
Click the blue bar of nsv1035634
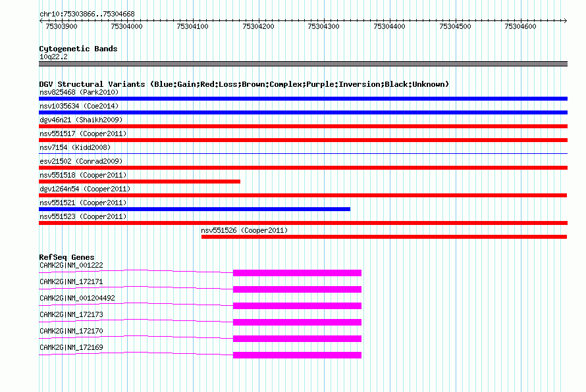(303, 112)
